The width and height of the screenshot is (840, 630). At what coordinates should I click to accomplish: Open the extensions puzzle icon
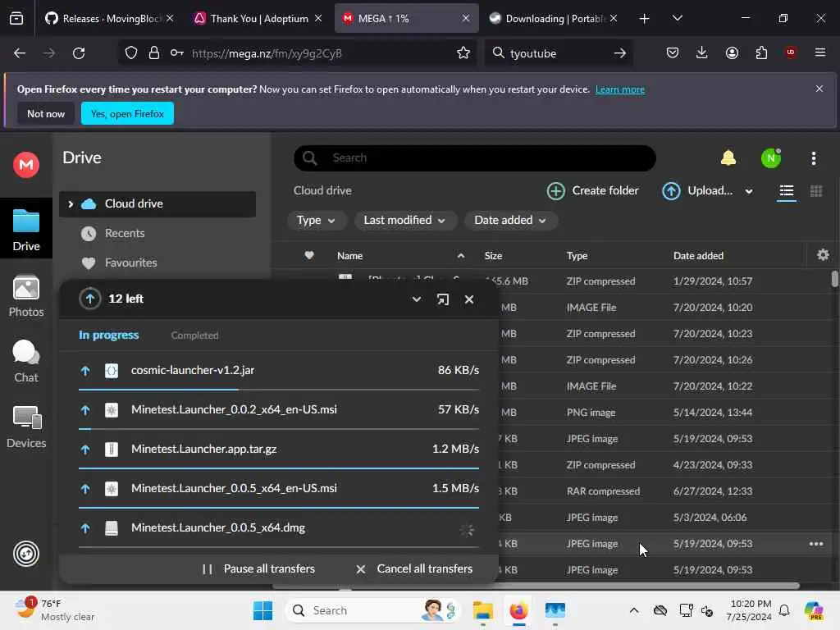click(761, 52)
